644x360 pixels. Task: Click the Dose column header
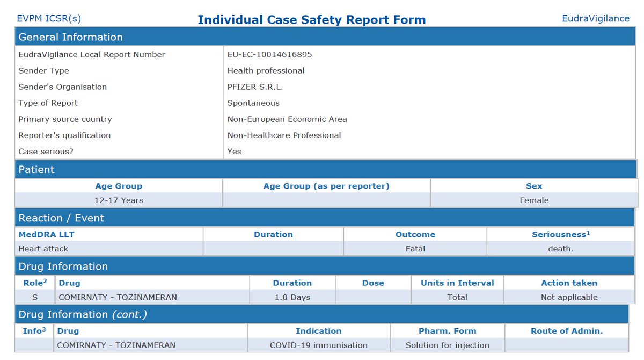373,283
